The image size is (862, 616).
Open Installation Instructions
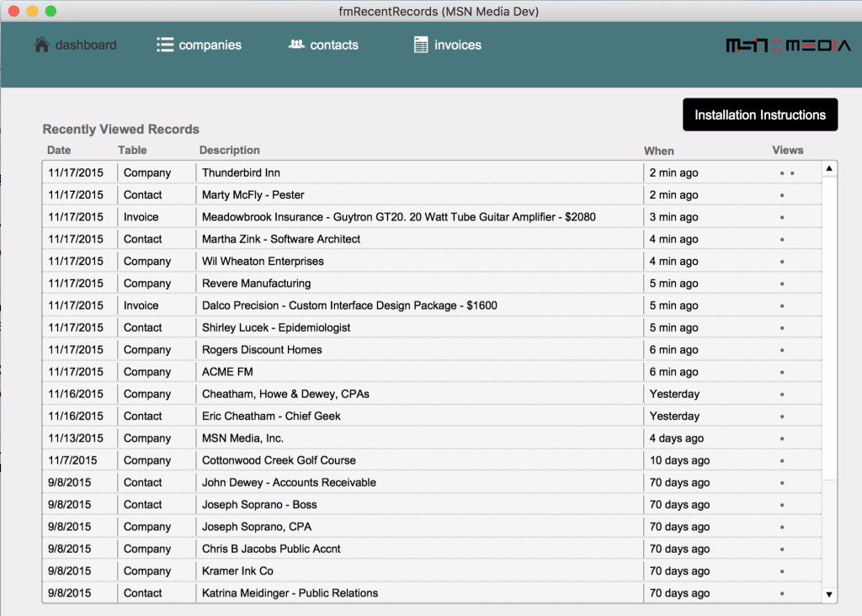(760, 114)
